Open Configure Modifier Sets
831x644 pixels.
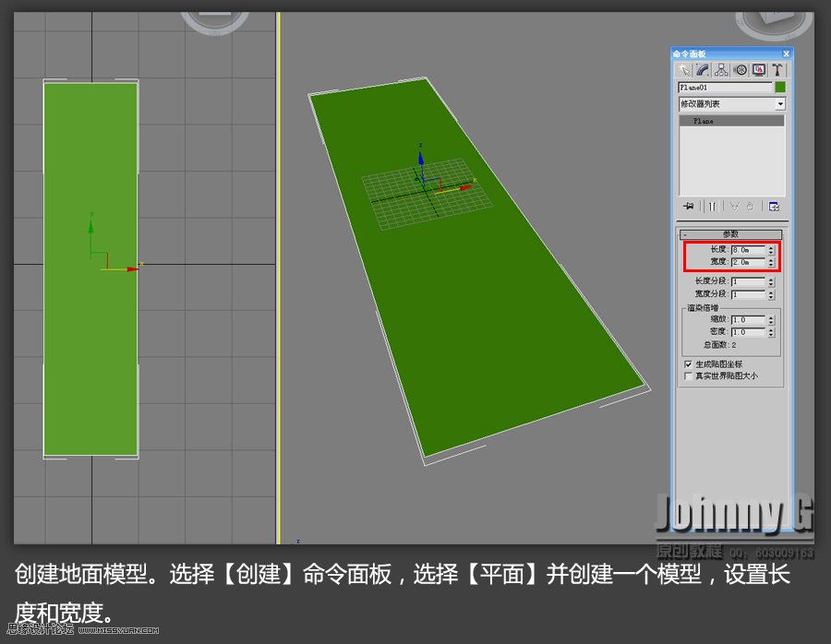coord(773,206)
